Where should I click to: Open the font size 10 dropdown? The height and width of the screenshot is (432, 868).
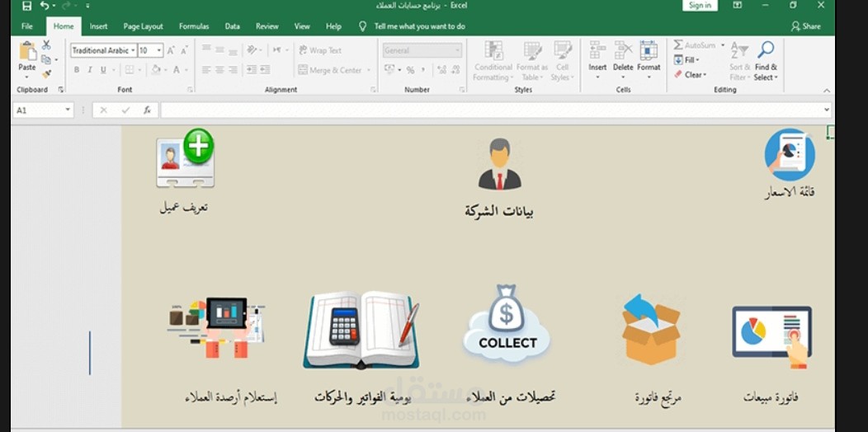click(x=159, y=50)
